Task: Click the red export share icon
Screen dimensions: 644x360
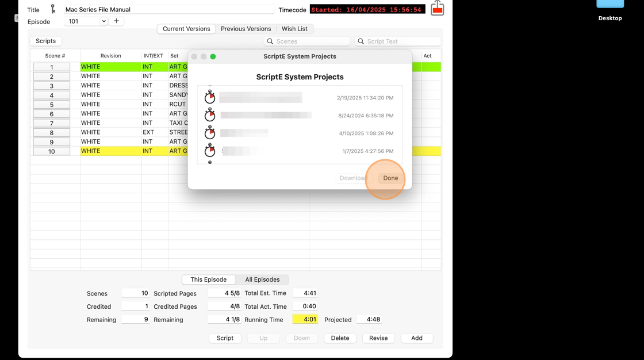Action: click(438, 8)
